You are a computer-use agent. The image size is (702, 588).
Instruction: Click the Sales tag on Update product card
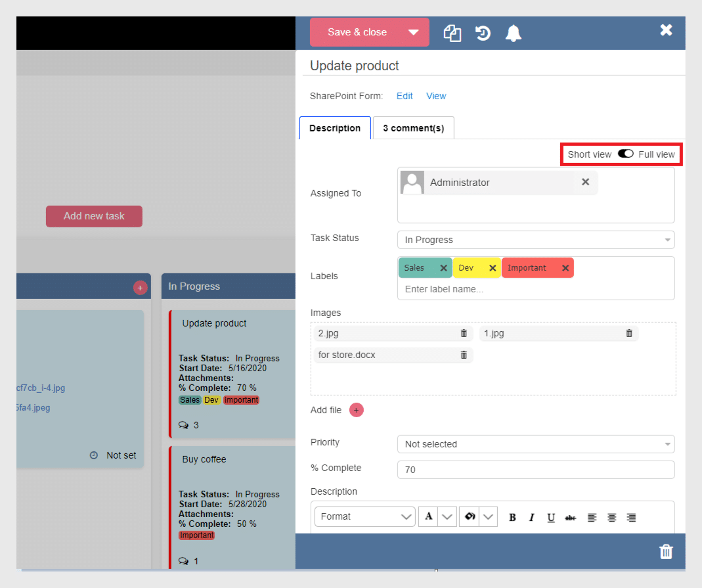point(190,400)
